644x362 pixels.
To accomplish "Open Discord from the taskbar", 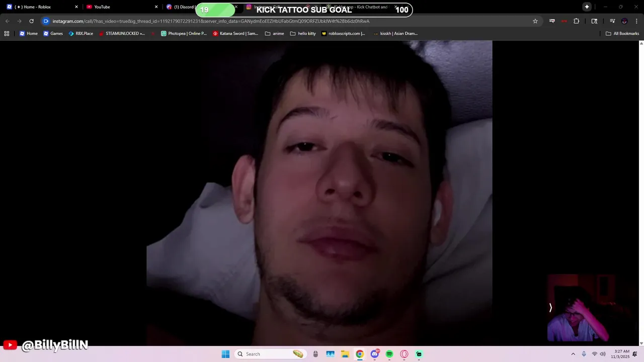I will tap(374, 354).
